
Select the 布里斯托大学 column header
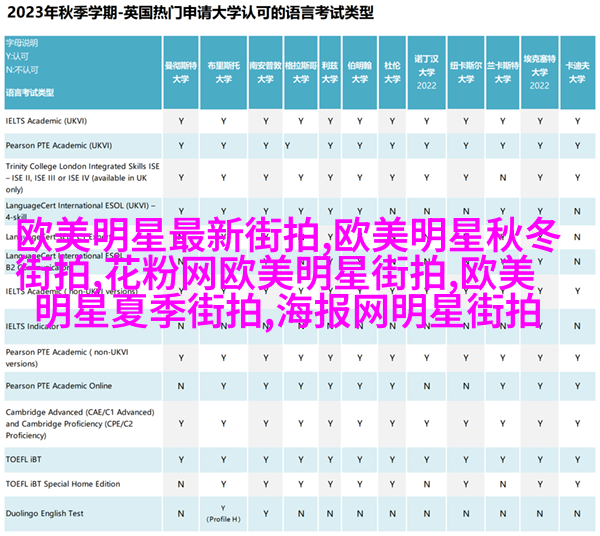(223, 72)
